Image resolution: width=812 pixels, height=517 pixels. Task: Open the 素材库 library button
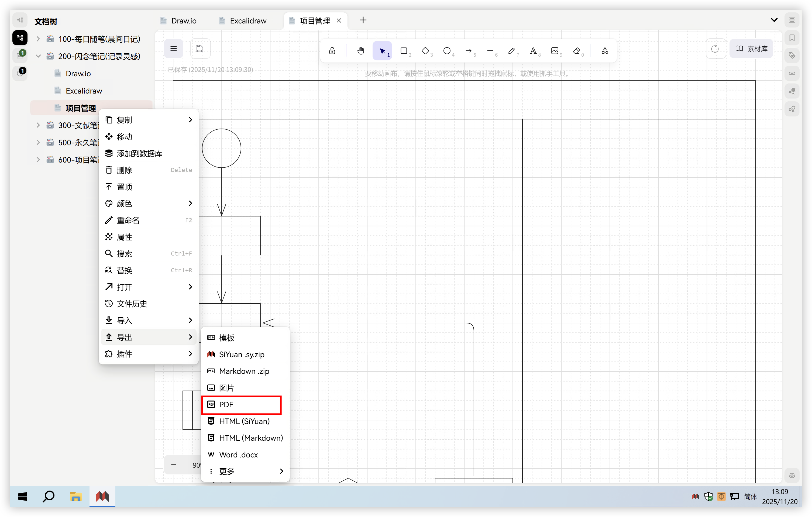(x=751, y=49)
